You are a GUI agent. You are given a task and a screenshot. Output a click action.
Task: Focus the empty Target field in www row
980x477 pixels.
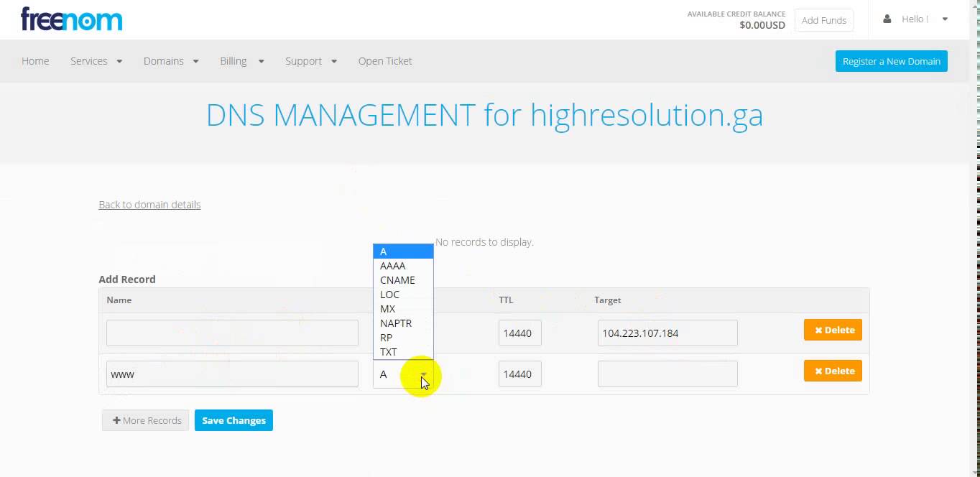(667, 374)
